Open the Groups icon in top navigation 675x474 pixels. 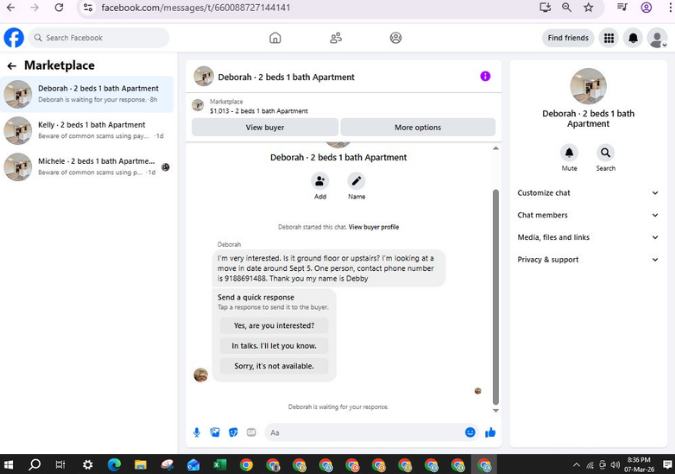pos(396,38)
